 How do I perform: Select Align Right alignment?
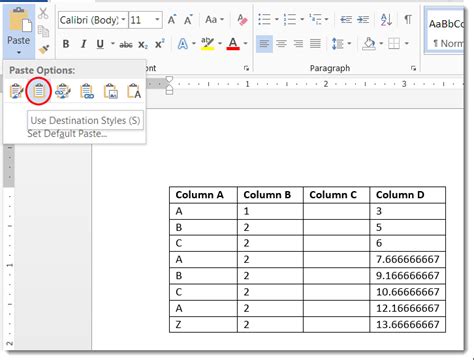[x=298, y=44]
